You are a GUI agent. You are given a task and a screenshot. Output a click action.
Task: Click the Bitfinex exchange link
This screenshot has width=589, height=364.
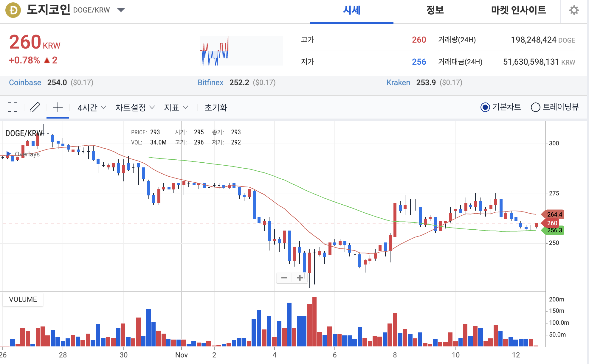[x=210, y=83]
